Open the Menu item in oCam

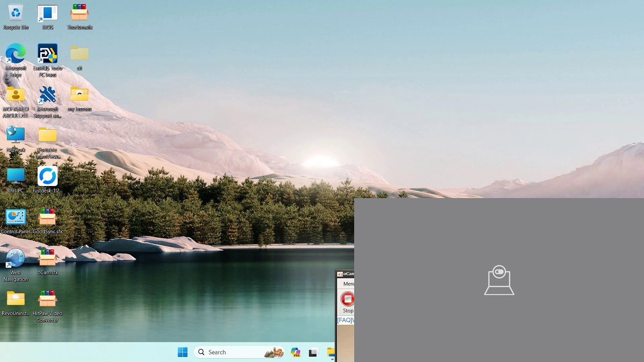click(x=348, y=284)
